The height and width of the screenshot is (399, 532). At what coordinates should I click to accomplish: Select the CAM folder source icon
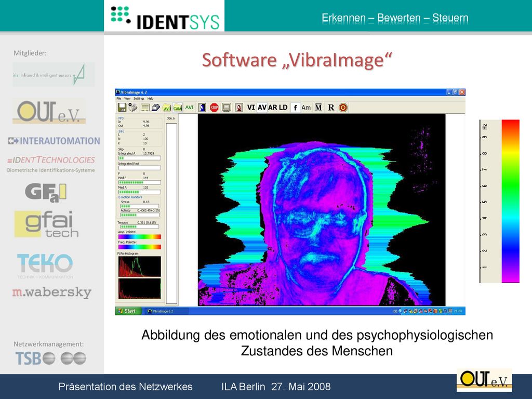[x=178, y=108]
